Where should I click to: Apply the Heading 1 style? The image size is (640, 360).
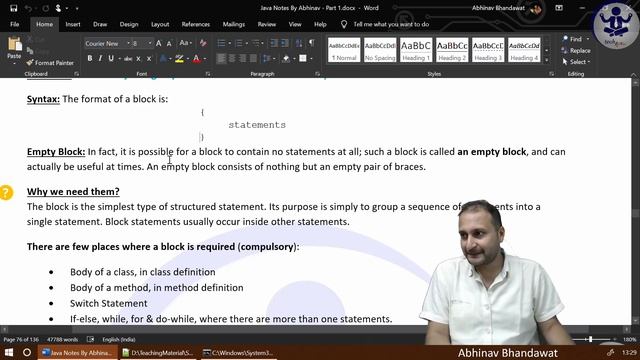point(416,50)
